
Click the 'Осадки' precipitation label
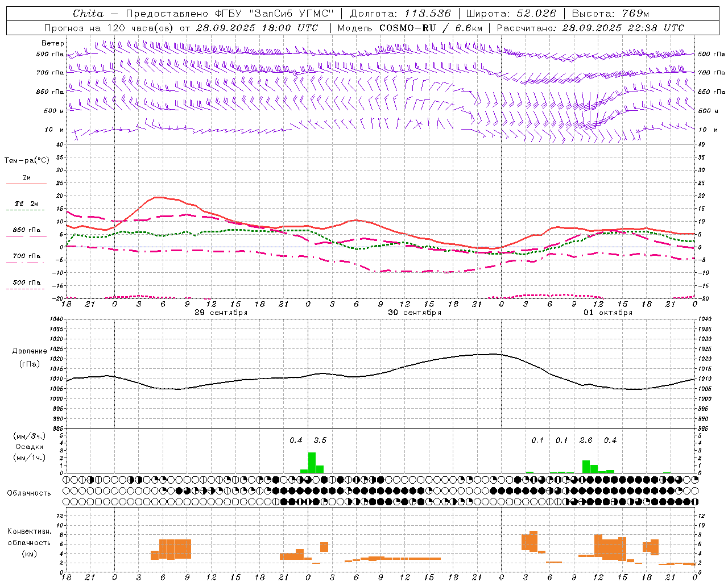(x=29, y=447)
